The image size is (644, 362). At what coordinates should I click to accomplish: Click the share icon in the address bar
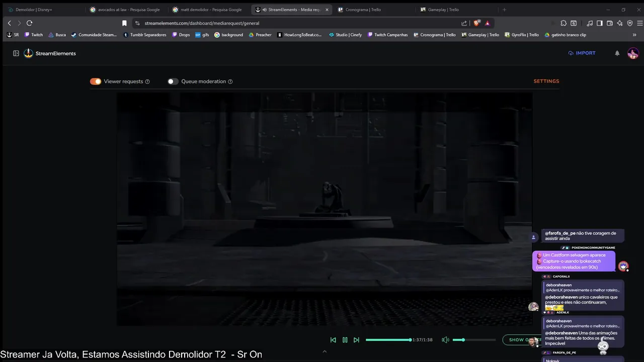464,23
